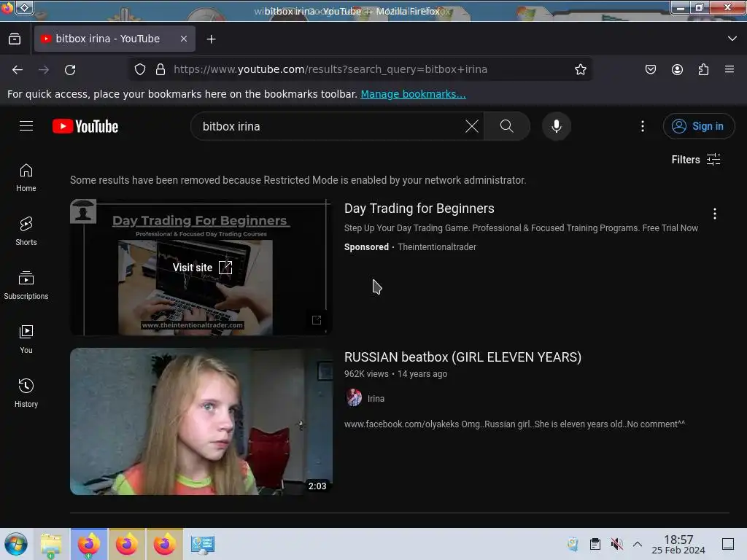Screen dimensions: 747x560
Task: Open the YouTube hamburger guide menu
Action: click(26, 126)
